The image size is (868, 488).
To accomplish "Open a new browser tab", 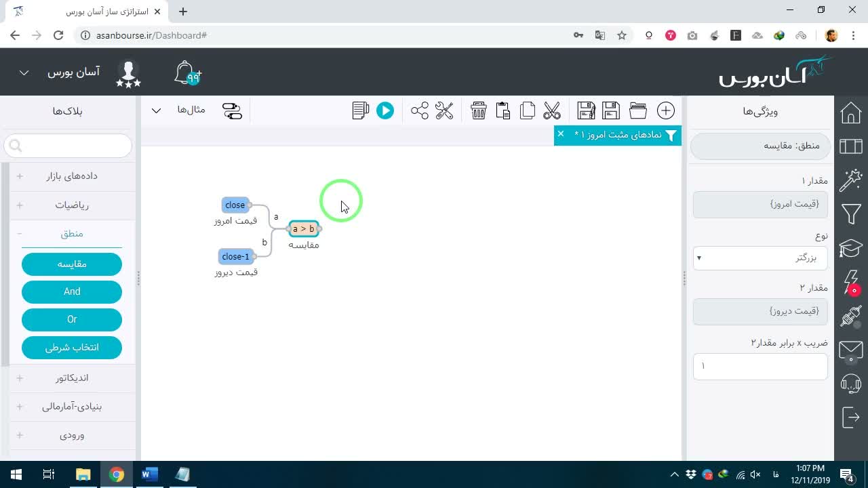I will pos(183,11).
